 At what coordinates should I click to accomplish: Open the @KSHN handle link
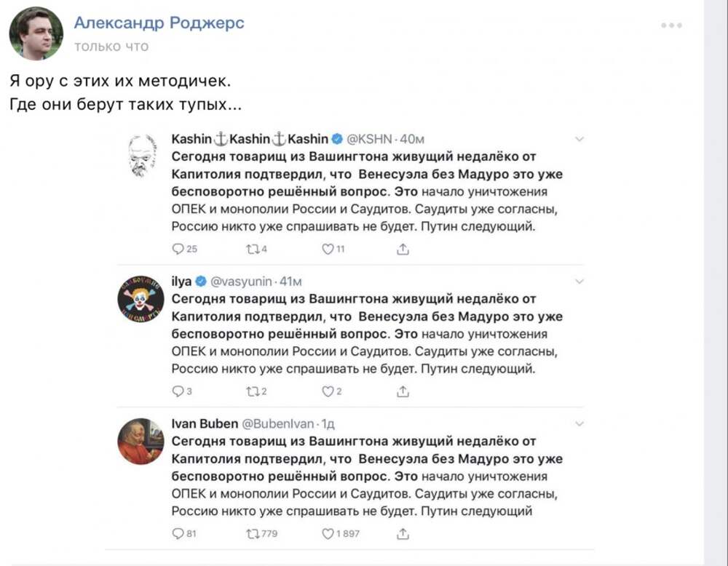370,139
